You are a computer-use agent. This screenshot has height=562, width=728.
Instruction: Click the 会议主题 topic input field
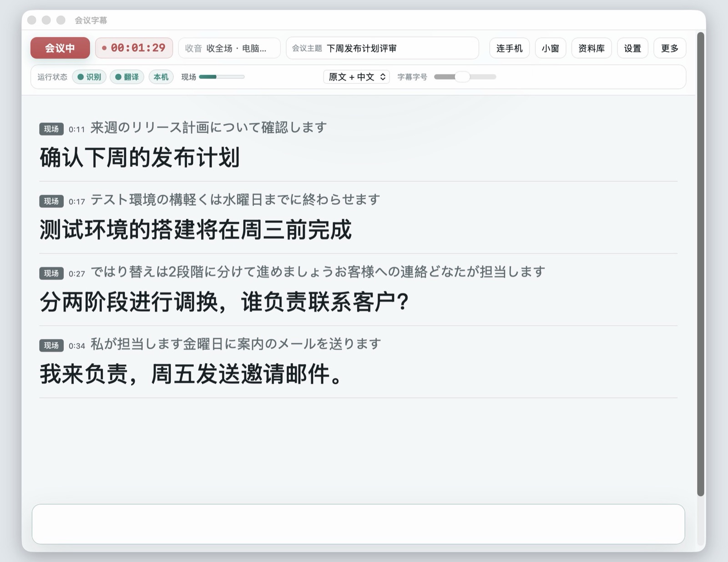(x=382, y=48)
